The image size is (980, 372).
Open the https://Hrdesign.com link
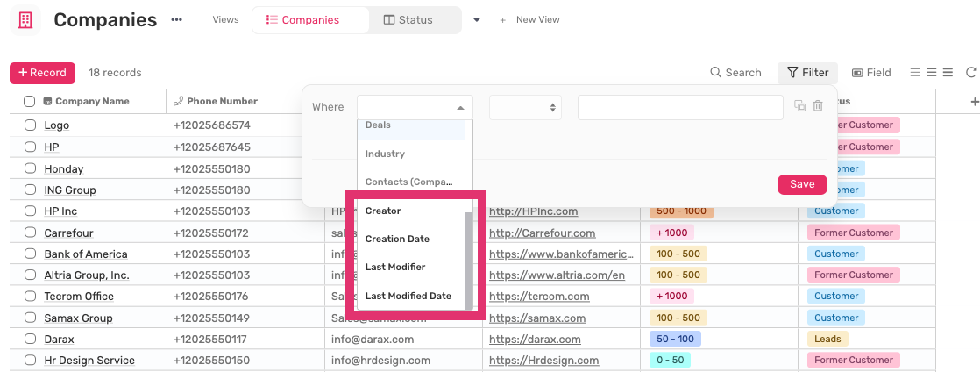(x=543, y=361)
